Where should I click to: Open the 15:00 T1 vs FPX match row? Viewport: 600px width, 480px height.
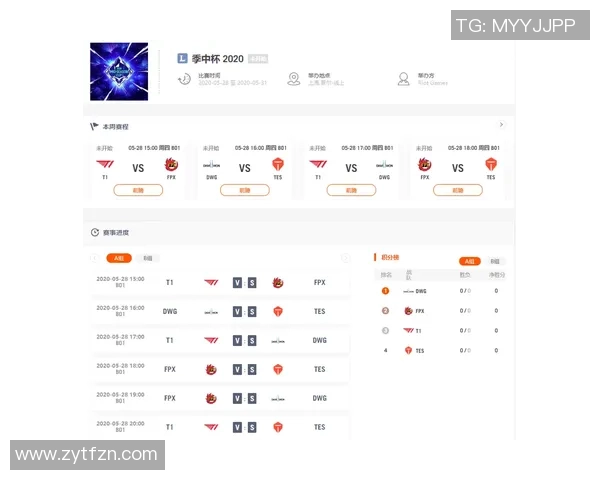point(220,282)
